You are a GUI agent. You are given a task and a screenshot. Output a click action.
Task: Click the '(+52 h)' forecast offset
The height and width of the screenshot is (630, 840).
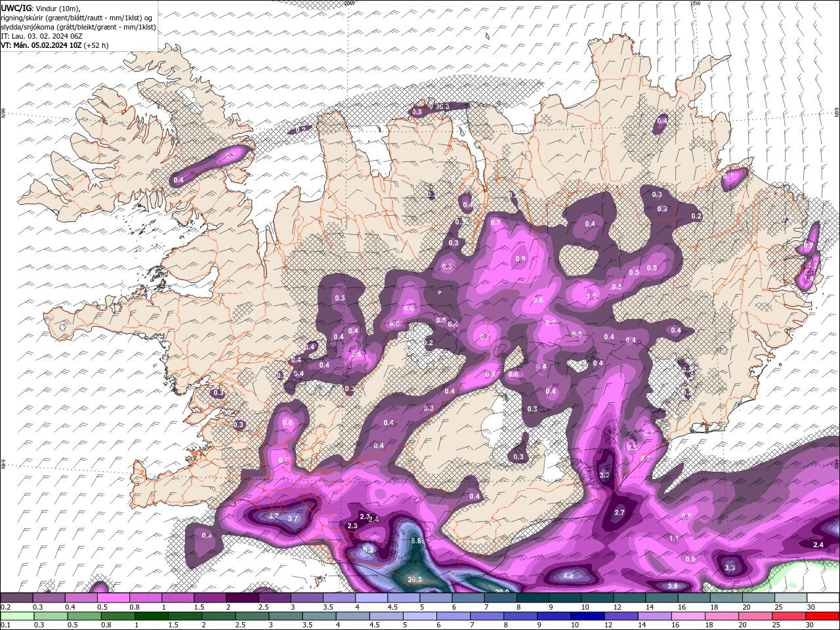pos(96,45)
